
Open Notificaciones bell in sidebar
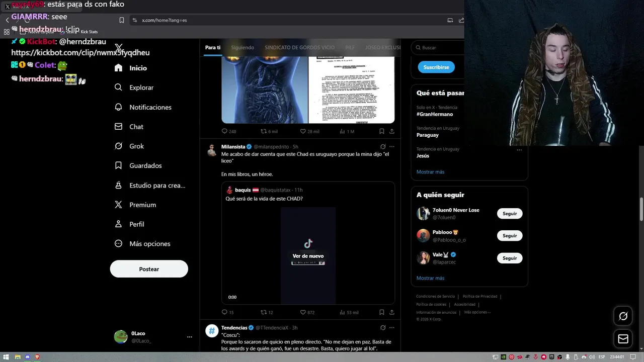click(118, 107)
